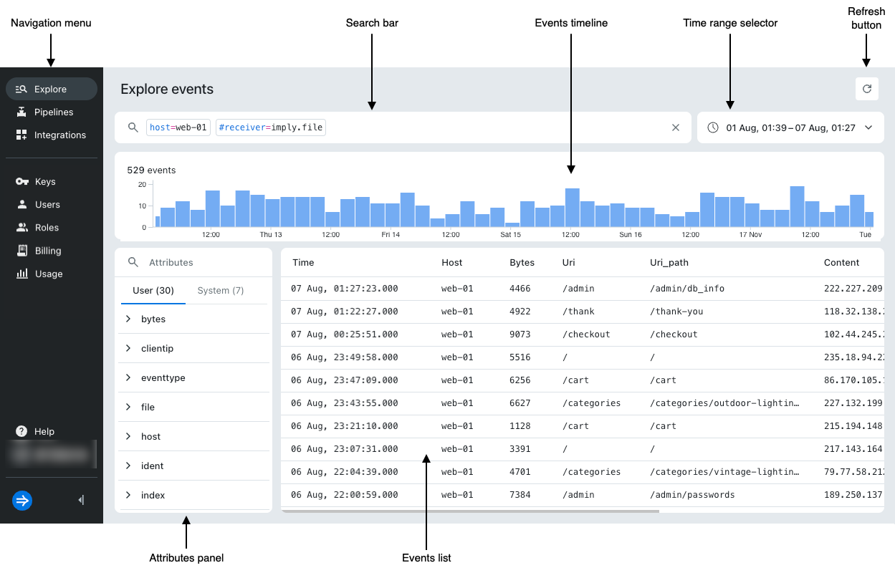The image size is (895, 588).
Task: Click the #receiver=imply.file filter chip
Action: (x=271, y=127)
